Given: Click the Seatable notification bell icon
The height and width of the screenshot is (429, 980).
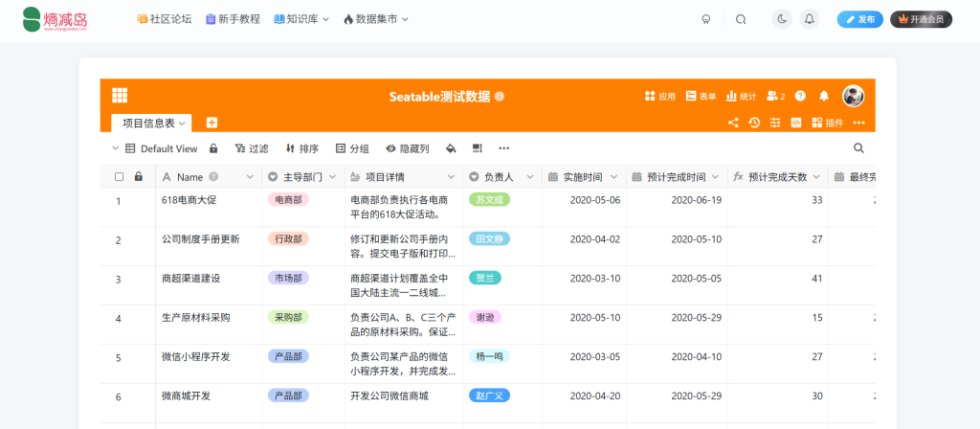Looking at the screenshot, I should pos(823,96).
